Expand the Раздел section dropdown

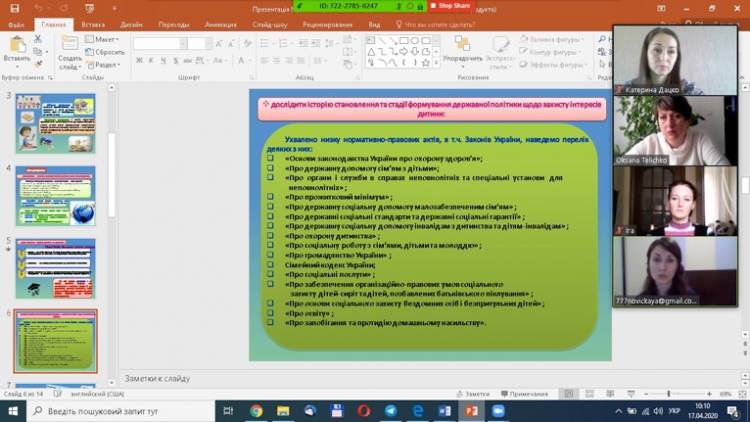(108, 62)
